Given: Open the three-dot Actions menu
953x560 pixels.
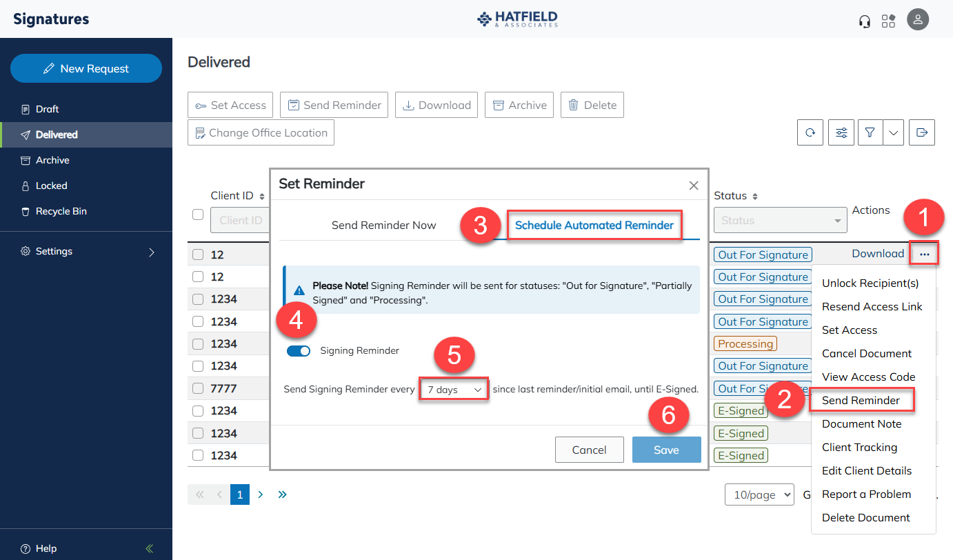Looking at the screenshot, I should [x=924, y=254].
